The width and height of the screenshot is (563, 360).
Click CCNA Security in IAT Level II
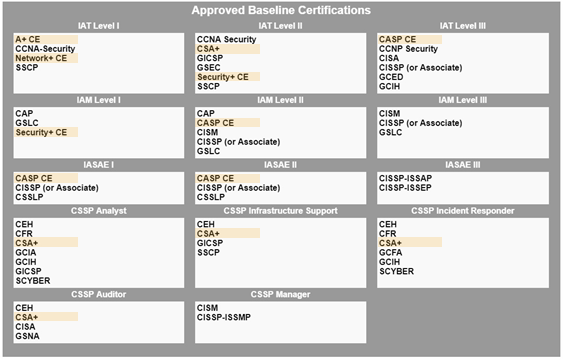pos(226,39)
